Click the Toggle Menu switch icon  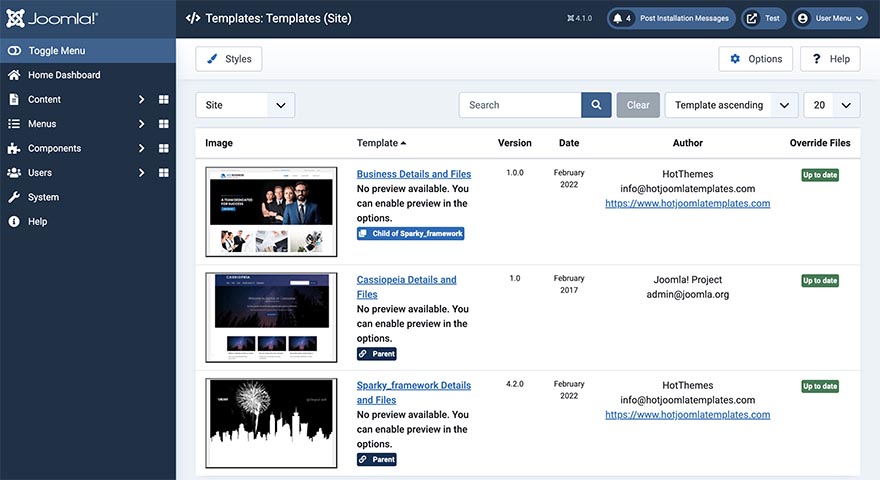pos(14,51)
